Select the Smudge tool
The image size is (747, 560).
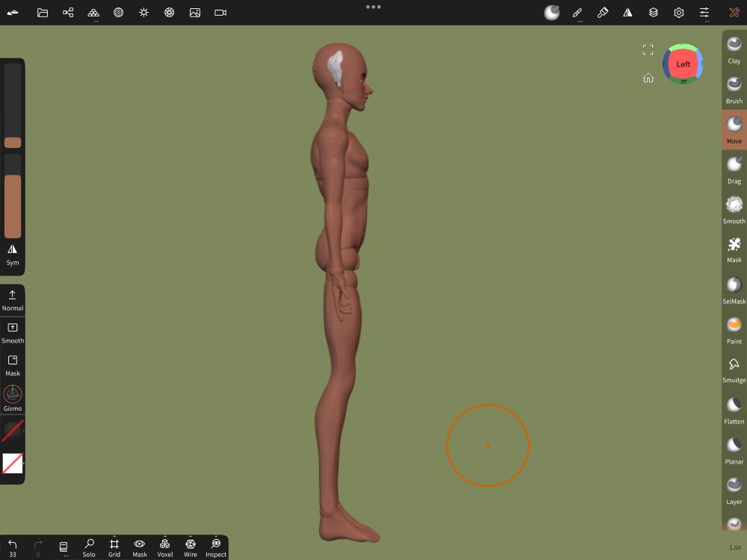tap(733, 370)
